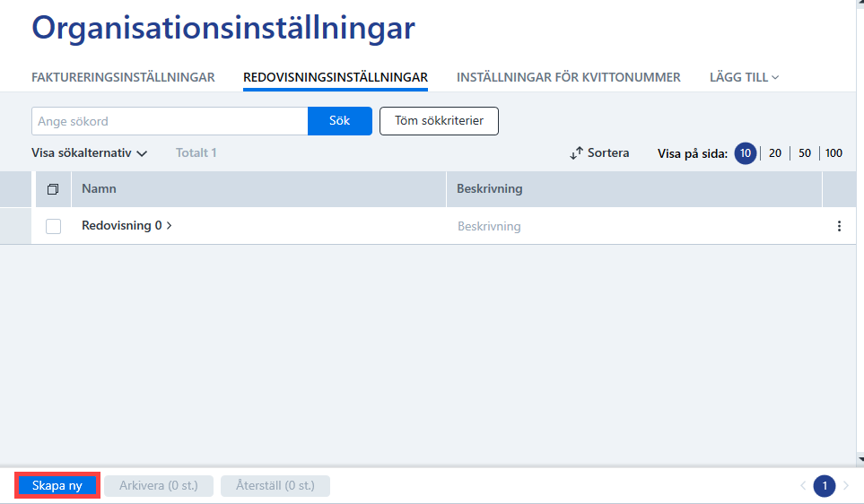Click the Skapa ny button

coord(57,485)
